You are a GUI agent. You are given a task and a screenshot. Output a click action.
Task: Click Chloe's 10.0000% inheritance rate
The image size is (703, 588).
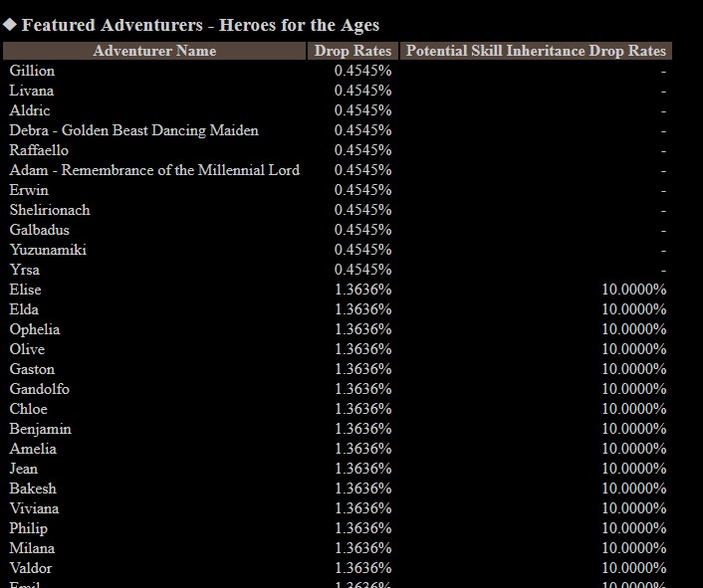pyautogui.click(x=634, y=409)
